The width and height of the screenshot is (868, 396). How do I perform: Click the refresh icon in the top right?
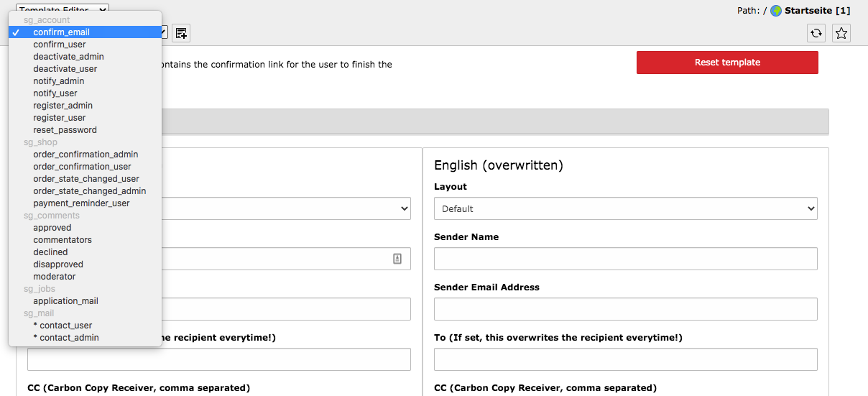click(816, 32)
